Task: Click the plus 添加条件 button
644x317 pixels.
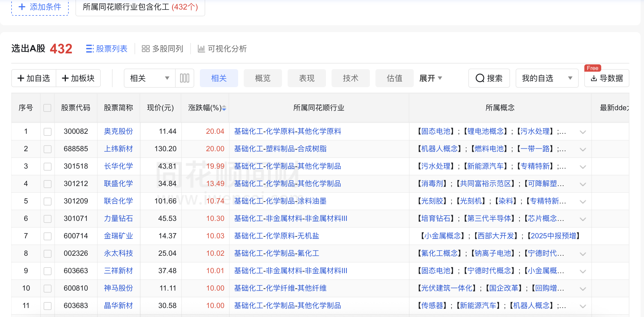Action: coord(40,7)
